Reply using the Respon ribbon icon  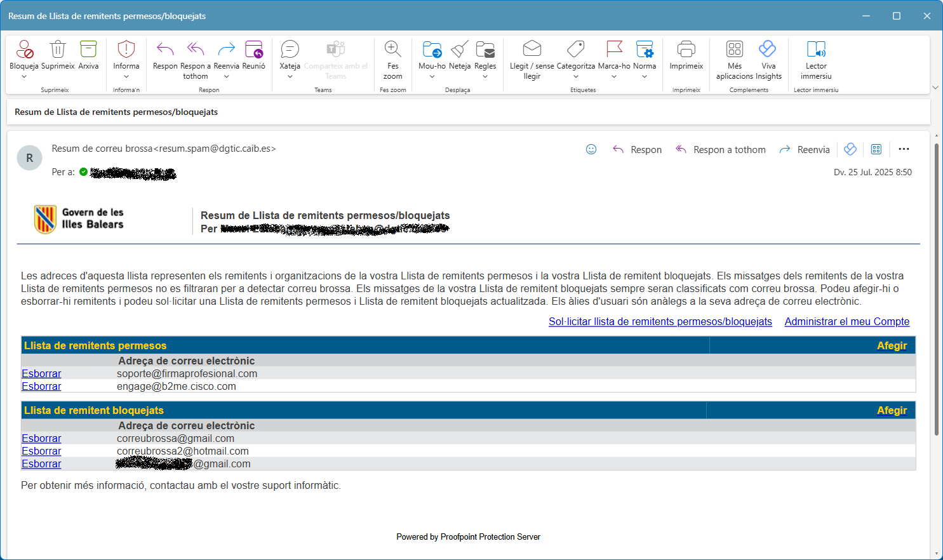165,50
